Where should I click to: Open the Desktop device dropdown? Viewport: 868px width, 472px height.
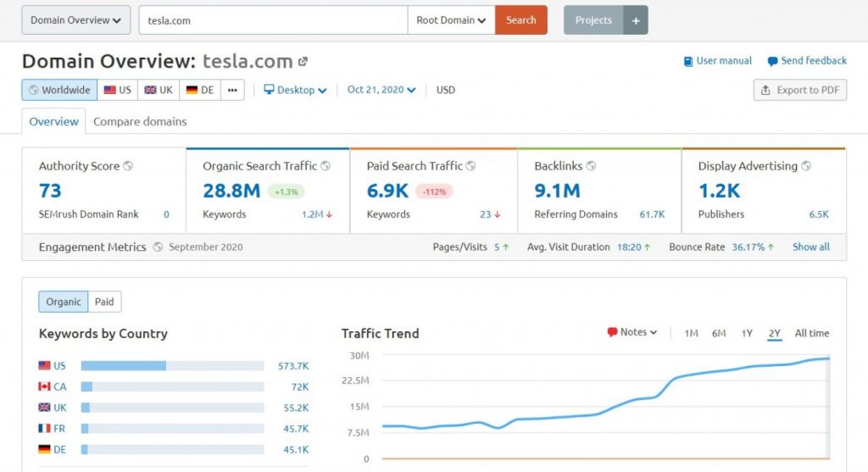[x=295, y=90]
